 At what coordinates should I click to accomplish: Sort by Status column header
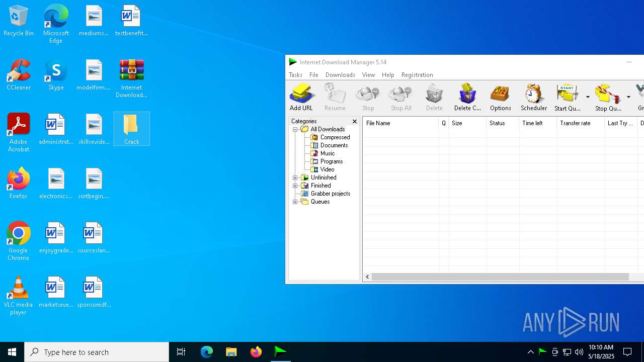503,123
